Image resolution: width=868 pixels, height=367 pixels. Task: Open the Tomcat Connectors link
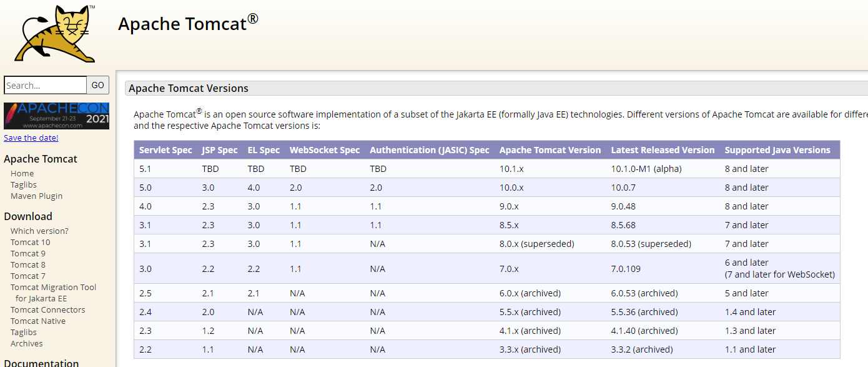[x=48, y=309]
